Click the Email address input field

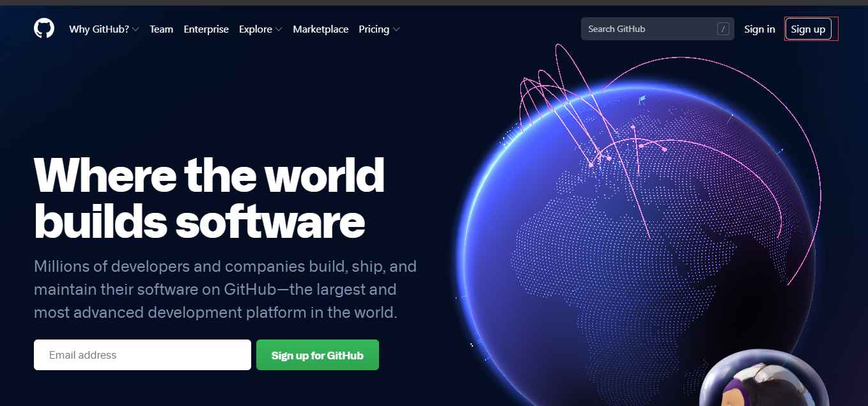[143, 355]
